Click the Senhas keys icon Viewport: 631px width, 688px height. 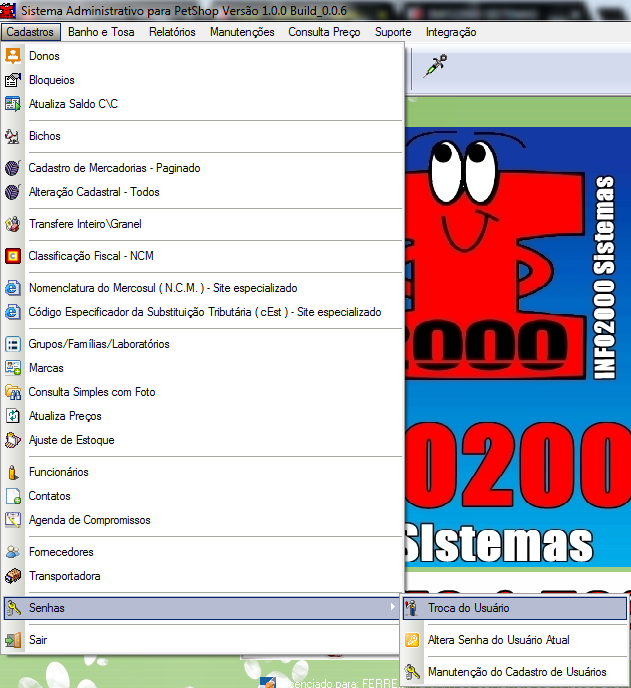(x=13, y=608)
